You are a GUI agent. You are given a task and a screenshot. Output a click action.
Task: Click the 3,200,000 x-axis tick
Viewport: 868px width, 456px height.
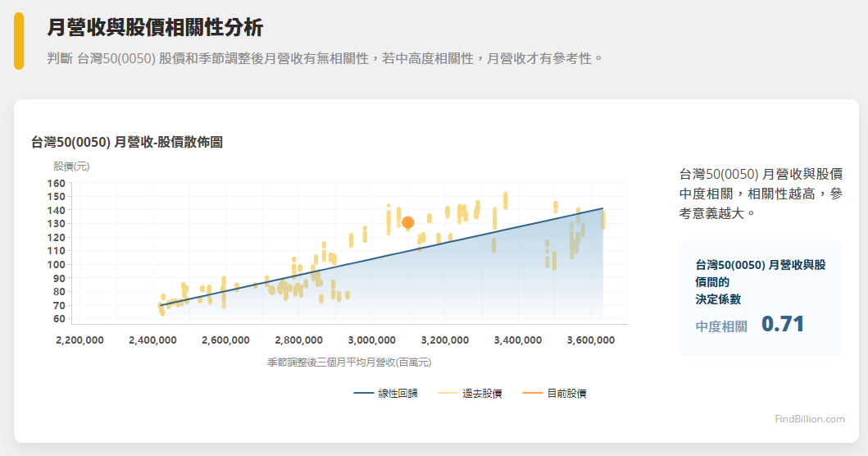pyautogui.click(x=445, y=340)
